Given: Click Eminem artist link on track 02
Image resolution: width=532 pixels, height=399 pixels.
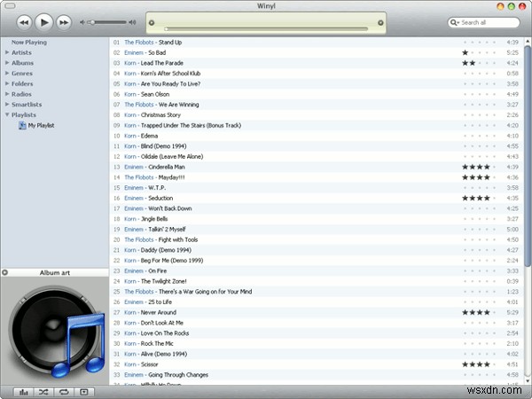Looking at the screenshot, I should point(134,52).
